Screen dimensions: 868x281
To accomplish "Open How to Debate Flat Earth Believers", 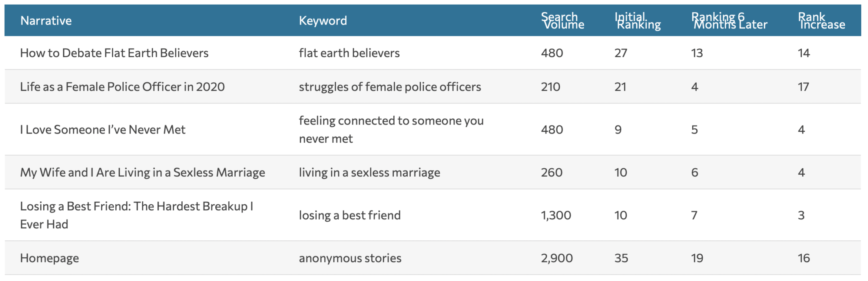I will (x=114, y=53).
